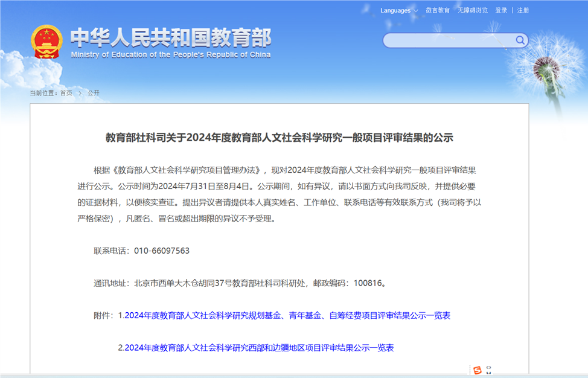The height and width of the screenshot is (378, 588).
Task: Click the national emblem logo
Action: click(46, 41)
